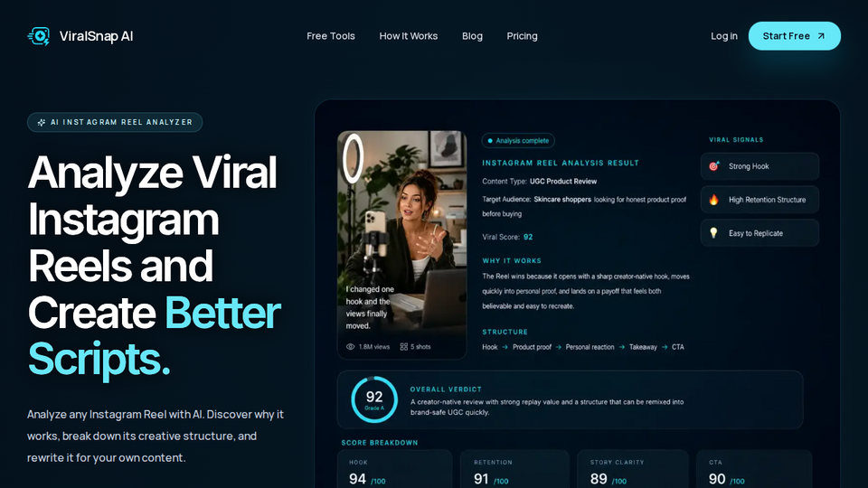Click the reel caption 'I changed one hook'
The height and width of the screenshot is (488, 868).
click(x=370, y=307)
